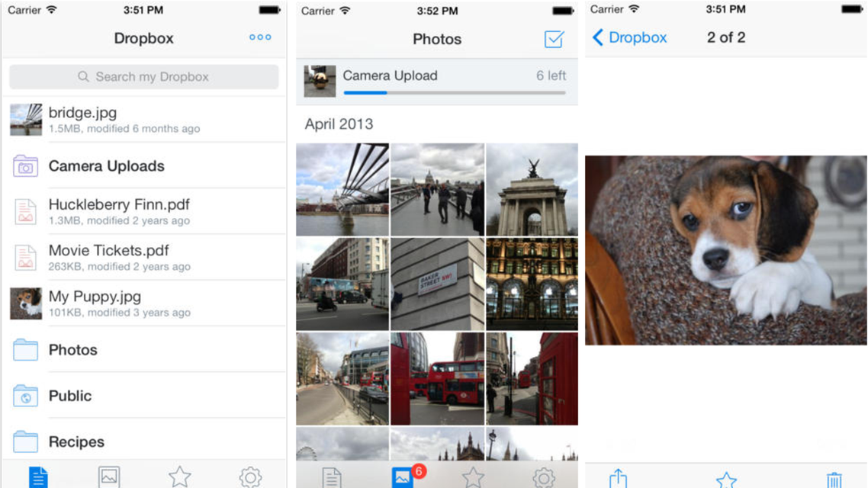Open the Photos folder icon

[25, 350]
